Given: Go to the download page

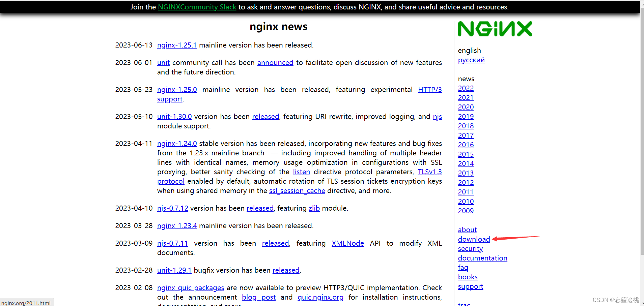Looking at the screenshot, I should coord(474,239).
